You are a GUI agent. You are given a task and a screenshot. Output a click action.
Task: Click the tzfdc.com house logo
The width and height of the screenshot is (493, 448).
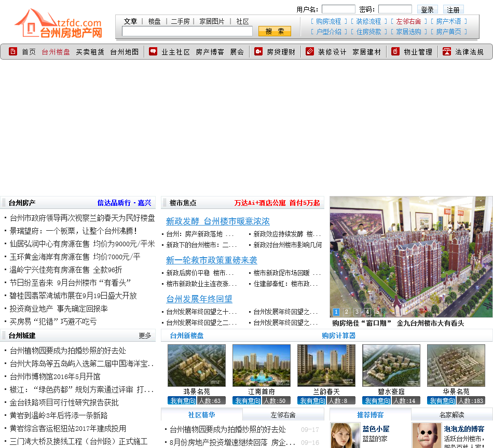click(59, 23)
